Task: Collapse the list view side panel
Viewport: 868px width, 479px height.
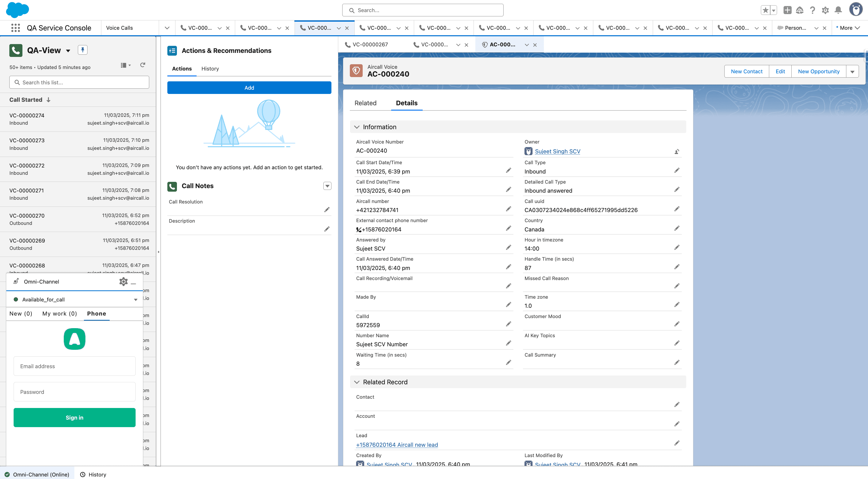Action: click(158, 252)
